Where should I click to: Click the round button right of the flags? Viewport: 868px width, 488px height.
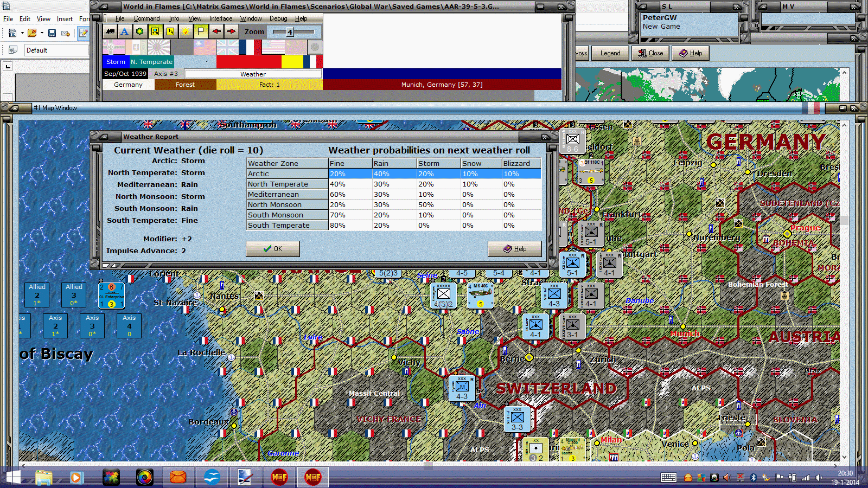click(x=315, y=47)
